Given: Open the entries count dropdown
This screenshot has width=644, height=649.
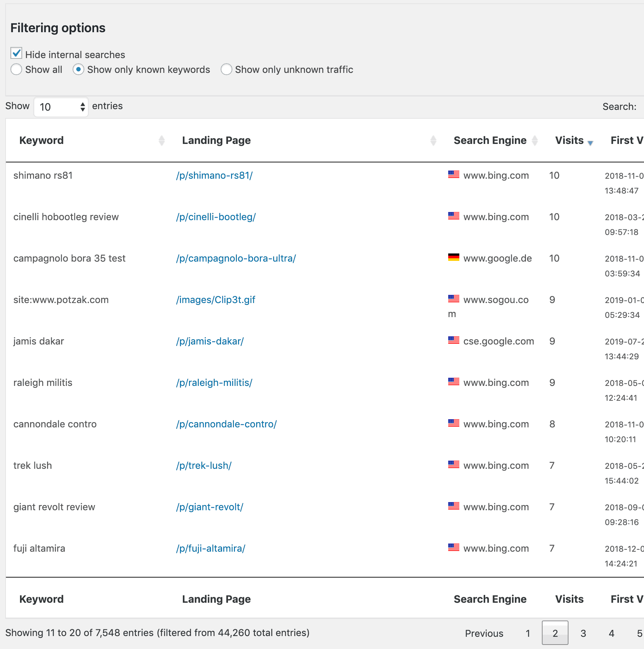Looking at the screenshot, I should pos(61,107).
